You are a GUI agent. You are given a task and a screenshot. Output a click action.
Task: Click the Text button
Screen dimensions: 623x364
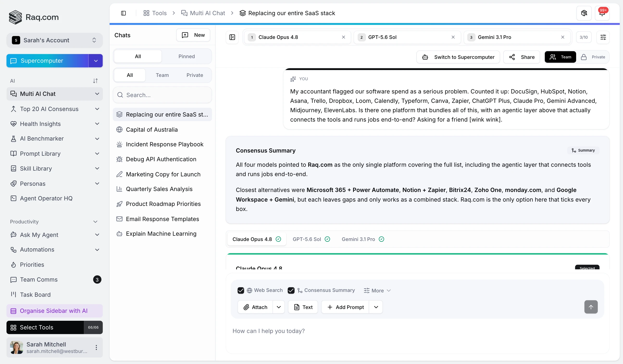click(x=303, y=307)
